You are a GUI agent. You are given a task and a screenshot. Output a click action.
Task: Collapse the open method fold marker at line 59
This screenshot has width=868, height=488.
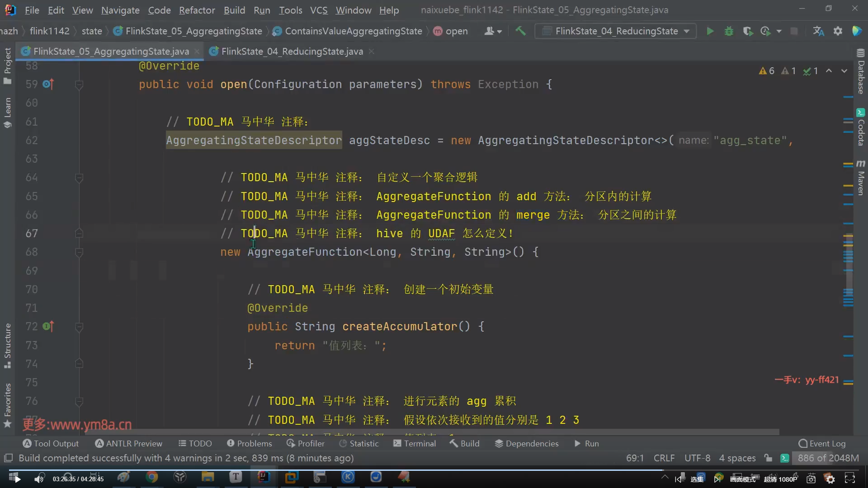(79, 84)
